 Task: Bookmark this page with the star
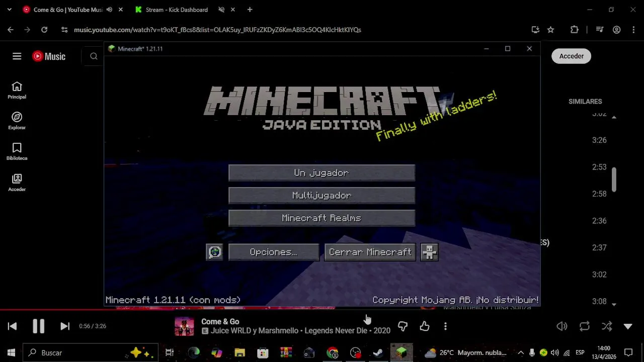click(551, 30)
